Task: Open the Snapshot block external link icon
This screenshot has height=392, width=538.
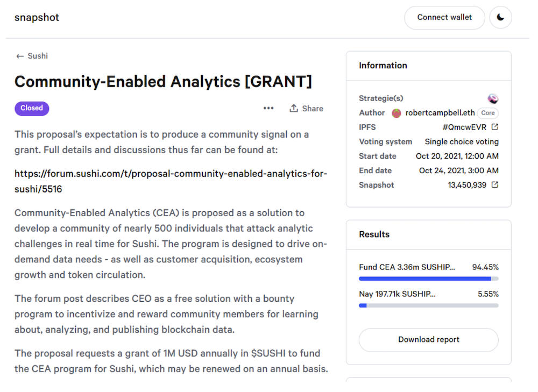Action: 495,185
